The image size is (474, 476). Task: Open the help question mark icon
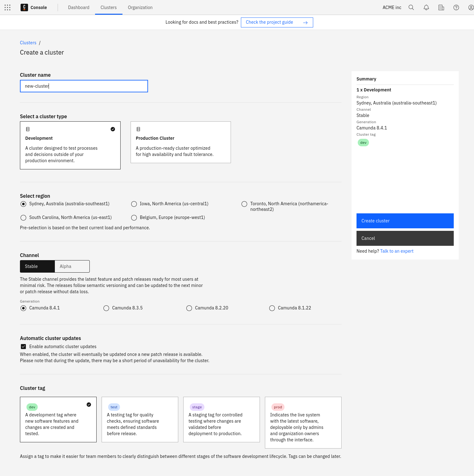[x=456, y=7]
